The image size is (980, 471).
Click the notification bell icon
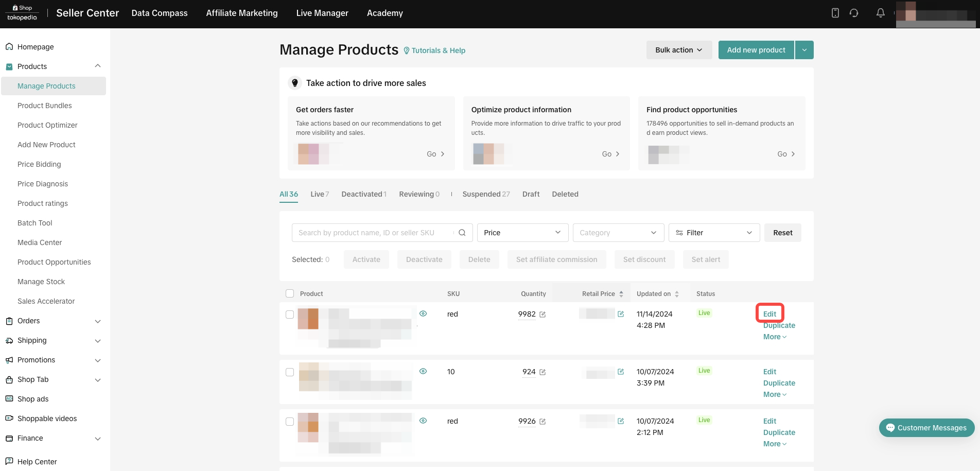[880, 13]
